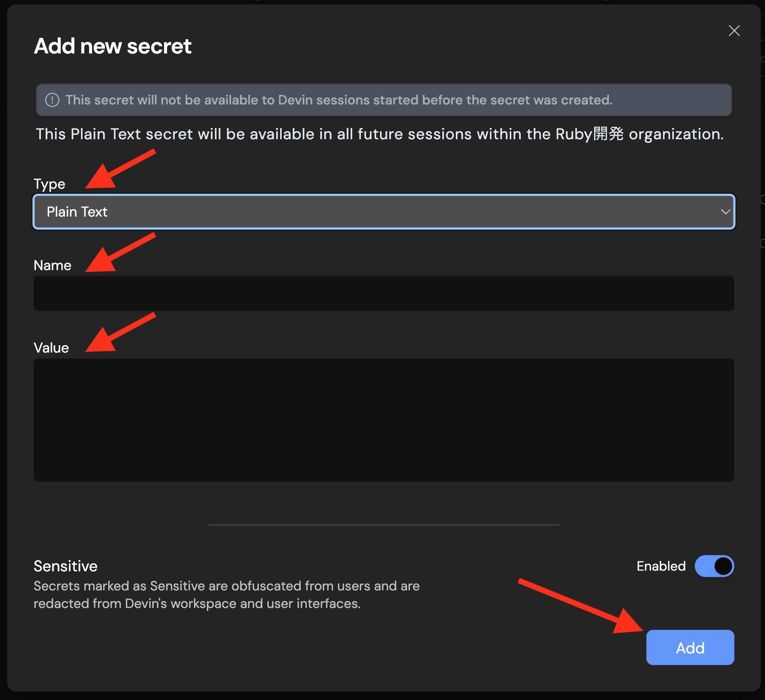Click the Name field label
The height and width of the screenshot is (700, 765).
52,265
